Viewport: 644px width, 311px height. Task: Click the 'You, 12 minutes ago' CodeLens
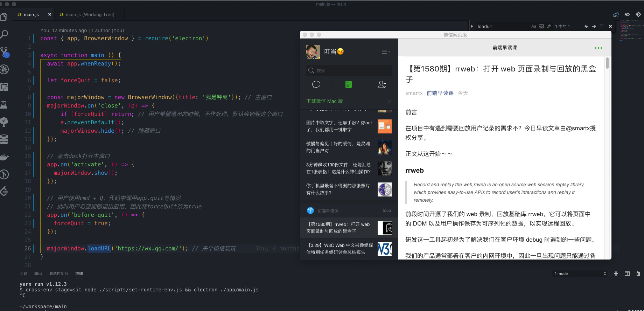click(82, 30)
